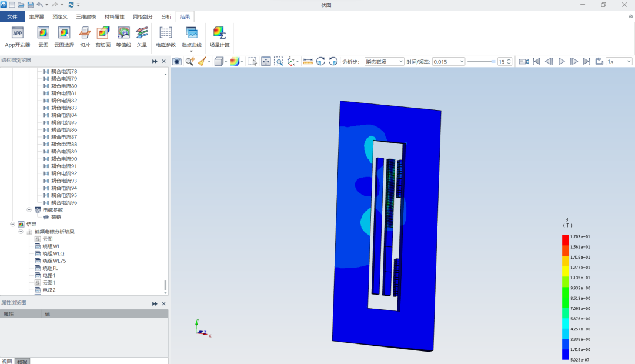Collapse the 电磁参数 tree node
635x364 pixels.
click(x=29, y=210)
